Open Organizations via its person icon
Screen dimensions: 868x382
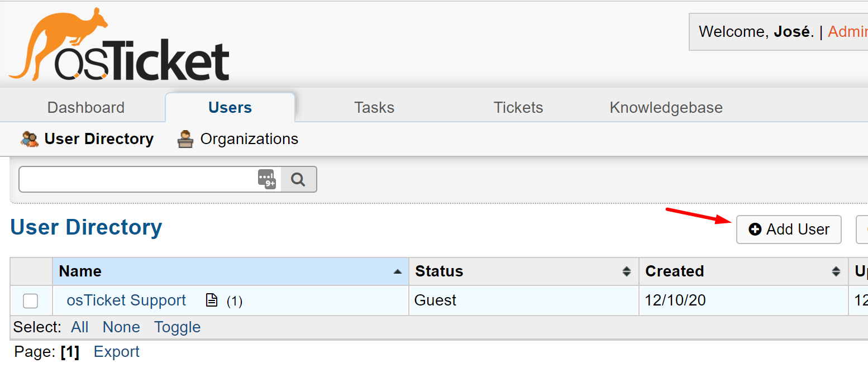(183, 139)
